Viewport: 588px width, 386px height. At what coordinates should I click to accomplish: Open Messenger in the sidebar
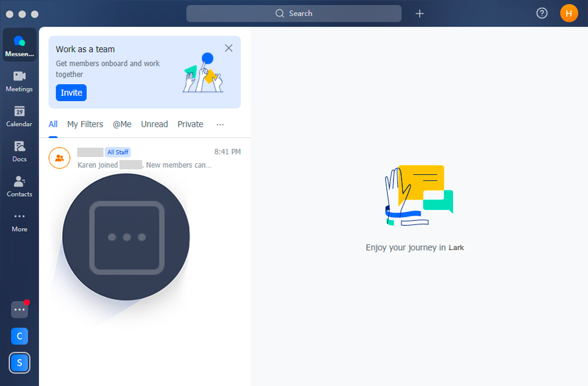pyautogui.click(x=20, y=45)
